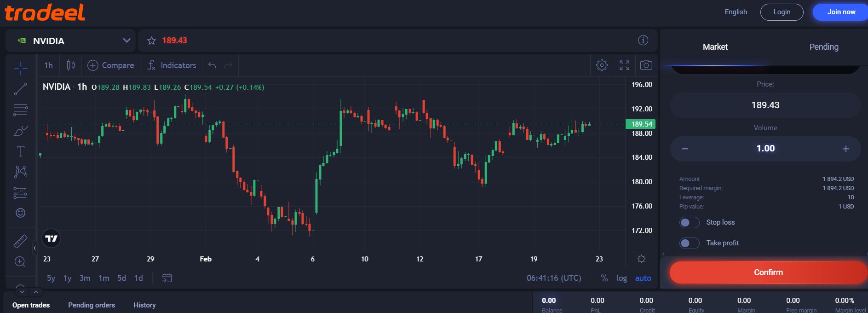The image size is (868, 313).
Task: Set chart range to 3m
Action: (85, 278)
